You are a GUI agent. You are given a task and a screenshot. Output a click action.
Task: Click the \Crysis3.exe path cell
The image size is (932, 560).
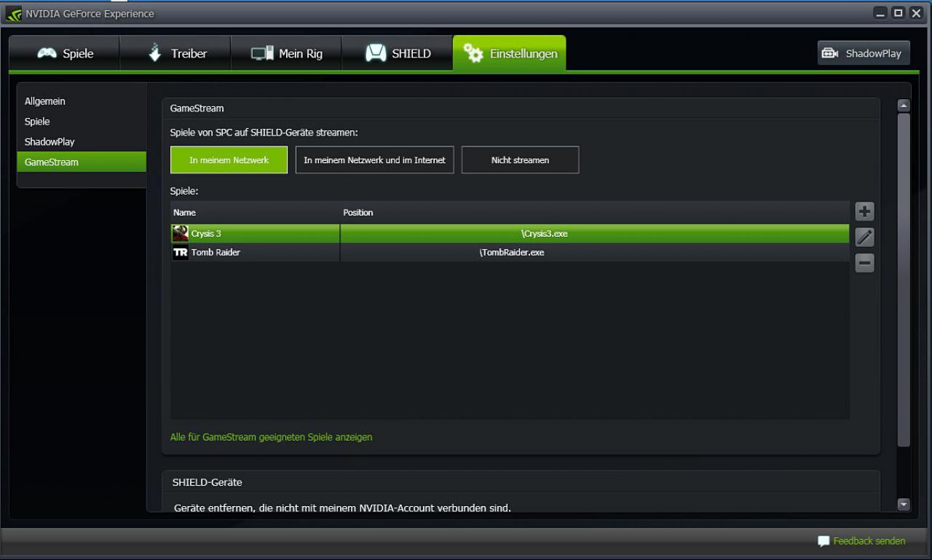tap(595, 234)
